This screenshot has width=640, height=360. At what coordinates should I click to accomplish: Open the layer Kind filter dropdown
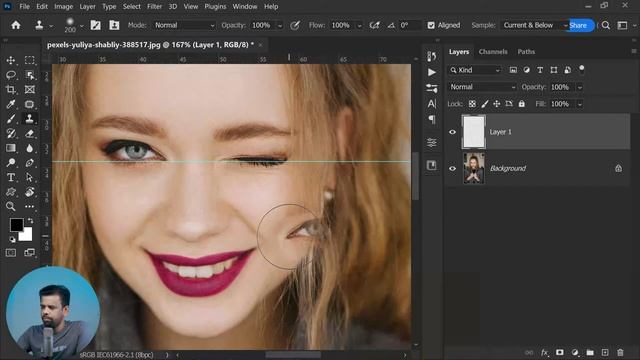click(x=475, y=70)
